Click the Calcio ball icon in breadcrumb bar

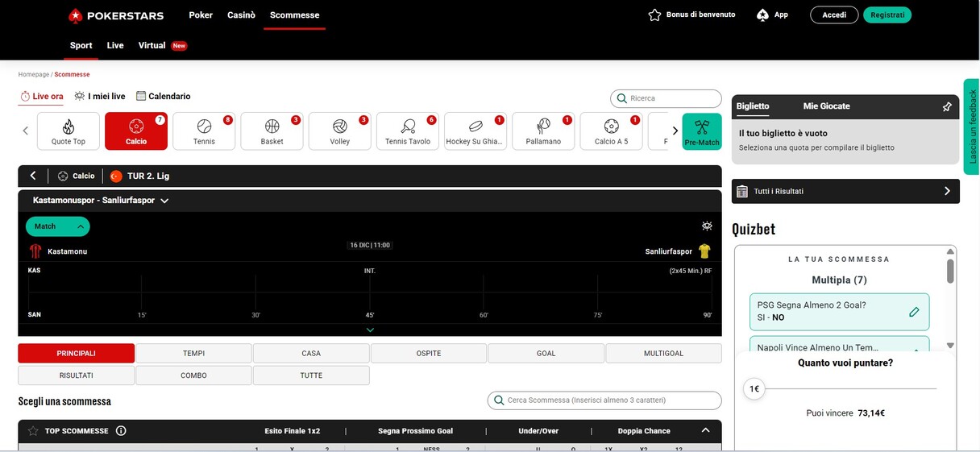click(x=63, y=176)
